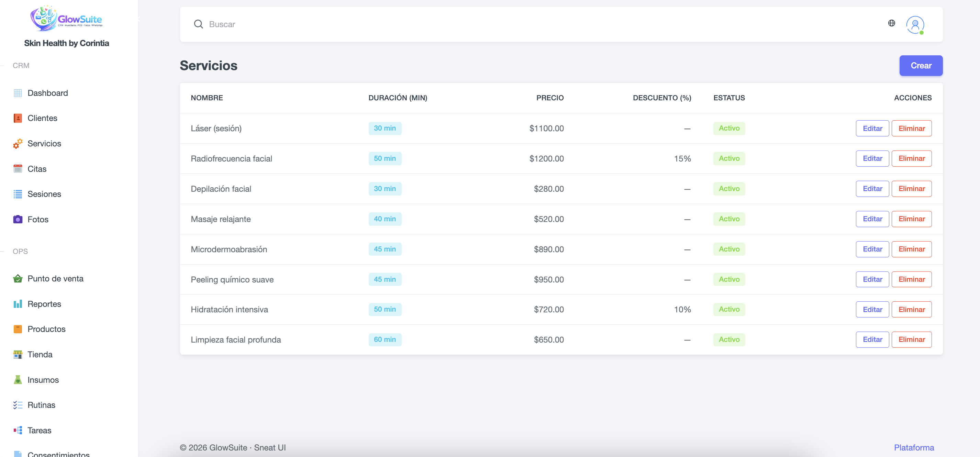Image resolution: width=980 pixels, height=457 pixels.
Task: Click the Citas calendar icon
Action: pyautogui.click(x=18, y=169)
